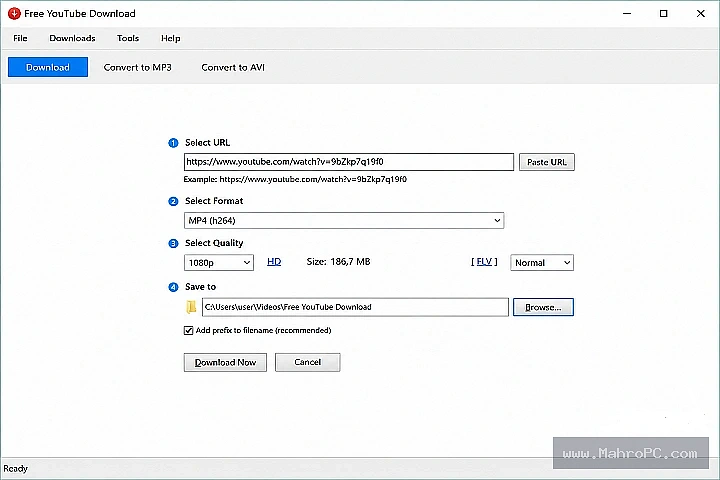The image size is (720, 480).
Task: Click the Free YouTube Download app icon
Action: tap(14, 13)
